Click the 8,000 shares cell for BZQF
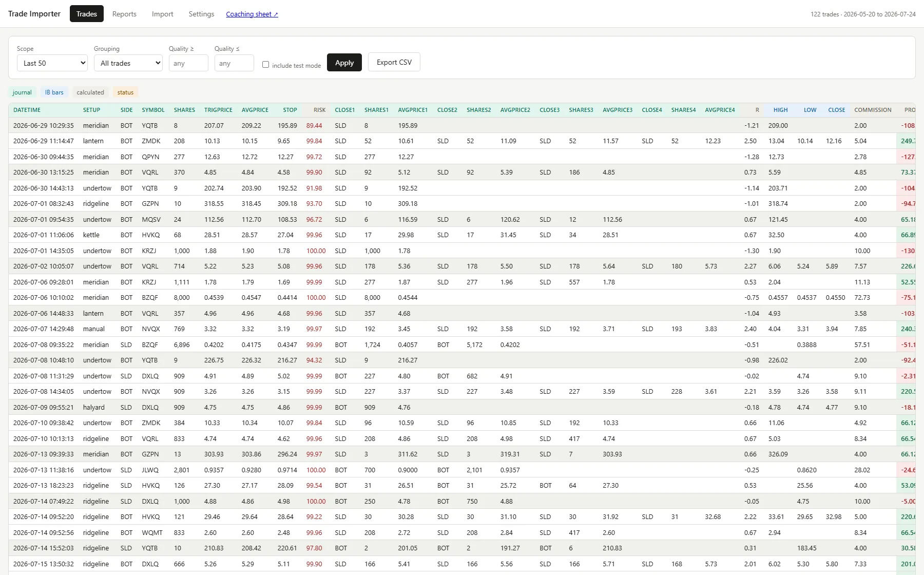The height and width of the screenshot is (575, 924). coord(182,297)
